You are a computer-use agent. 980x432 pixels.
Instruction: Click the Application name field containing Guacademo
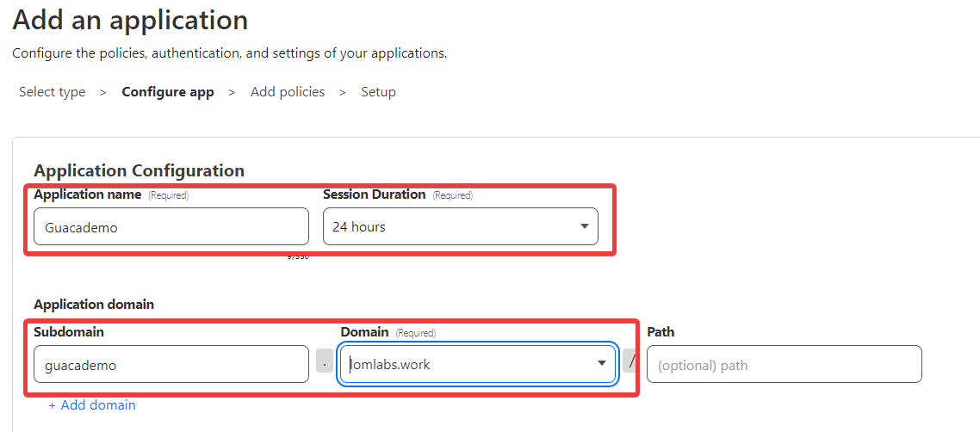click(x=171, y=227)
